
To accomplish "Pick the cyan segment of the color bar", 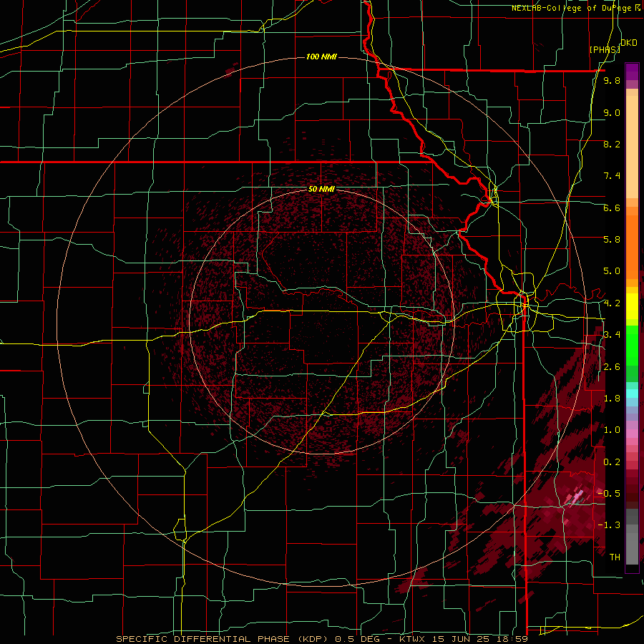I will [632, 394].
